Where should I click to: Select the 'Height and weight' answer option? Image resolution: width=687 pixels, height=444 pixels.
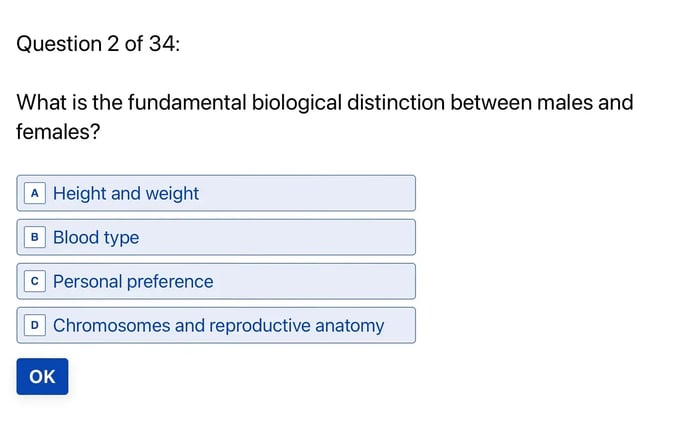coord(216,193)
